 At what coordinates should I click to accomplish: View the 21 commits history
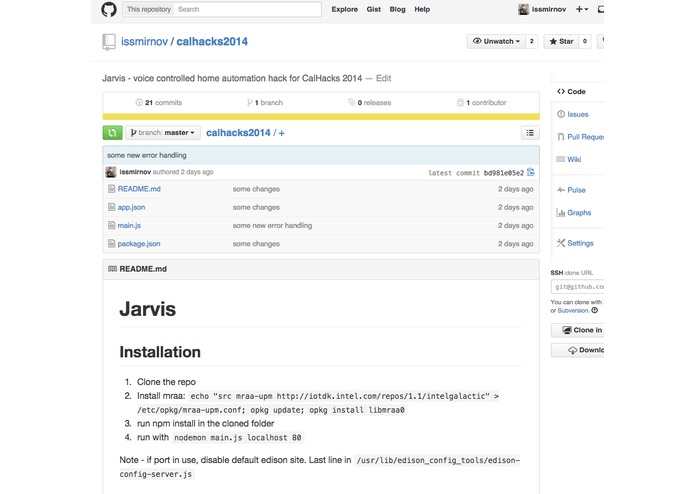coord(159,102)
